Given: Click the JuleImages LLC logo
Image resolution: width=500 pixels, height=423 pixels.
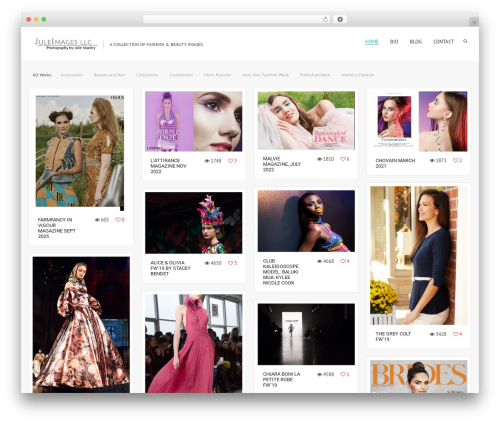Looking at the screenshot, I should (66, 44).
